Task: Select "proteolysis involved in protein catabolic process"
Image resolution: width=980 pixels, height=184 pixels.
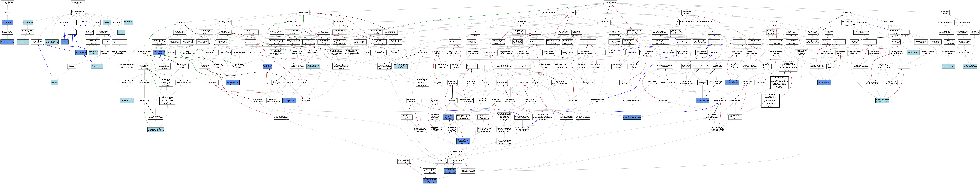Action: pos(165,66)
